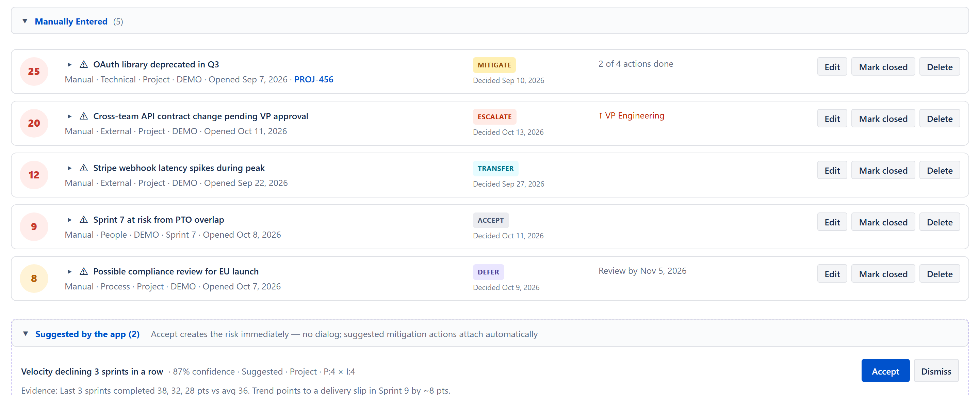Mark Stripe webhook risk closed
Image resolution: width=980 pixels, height=395 pixels.
pyautogui.click(x=883, y=171)
